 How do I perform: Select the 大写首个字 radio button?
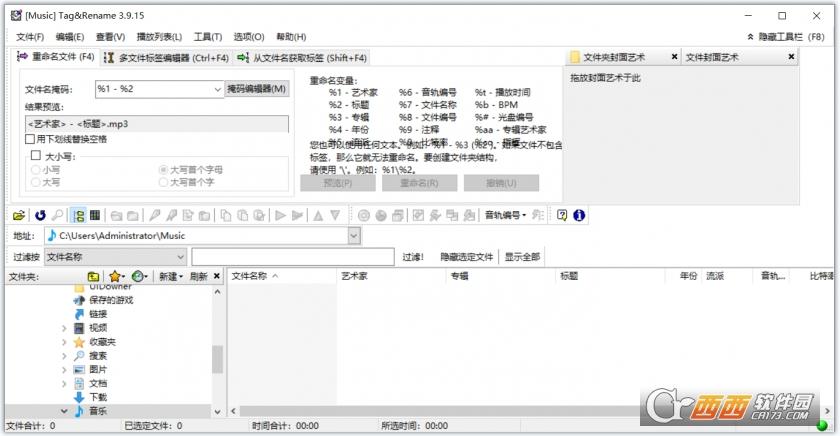click(x=163, y=182)
